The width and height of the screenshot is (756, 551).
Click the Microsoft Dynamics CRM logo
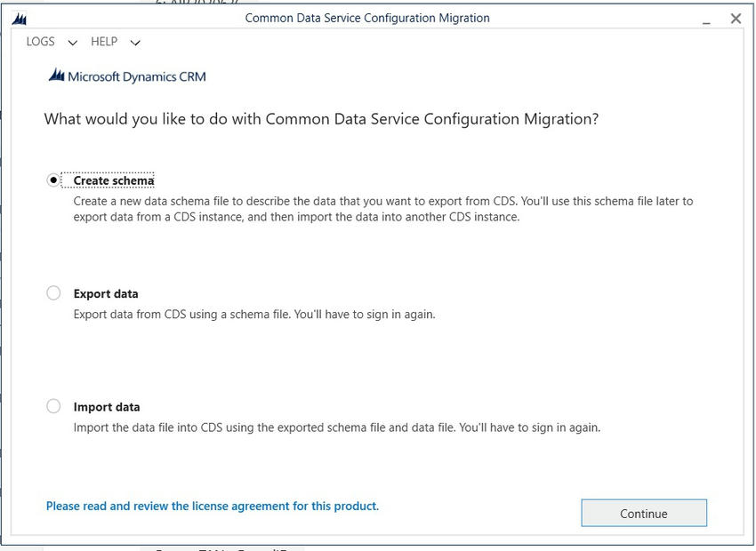(x=127, y=76)
